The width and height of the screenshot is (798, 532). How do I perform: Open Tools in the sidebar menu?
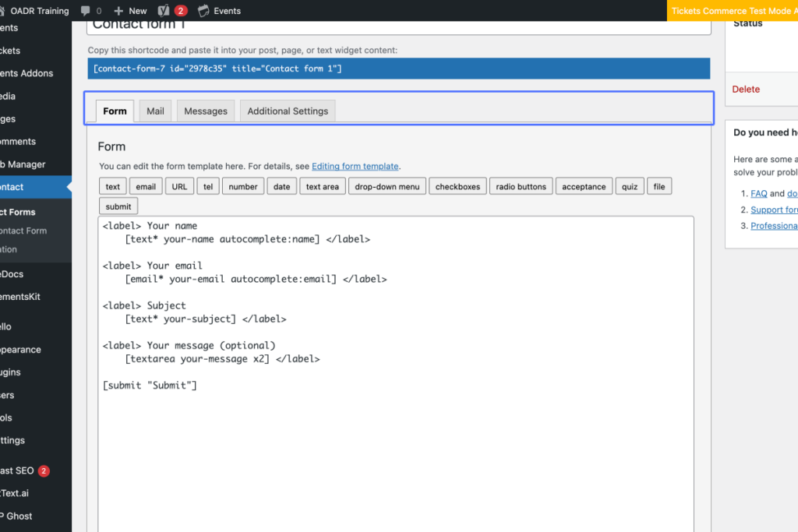click(6, 417)
